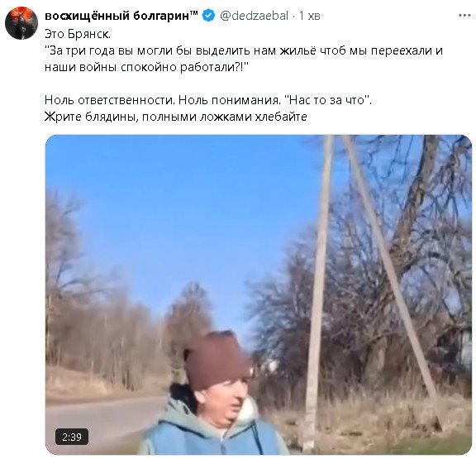Click the man in the brown hat
The width and height of the screenshot is (476, 459).
click(x=213, y=394)
